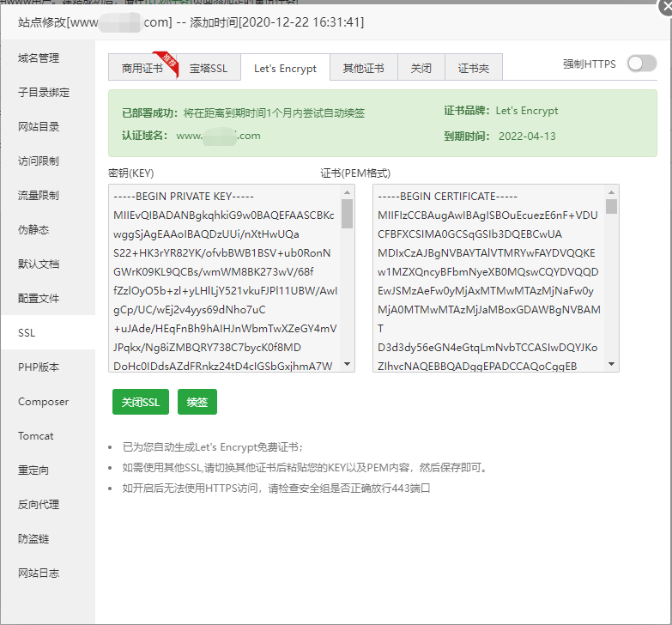Click the note about port 443
The image size is (672, 625).
[x=276, y=488]
